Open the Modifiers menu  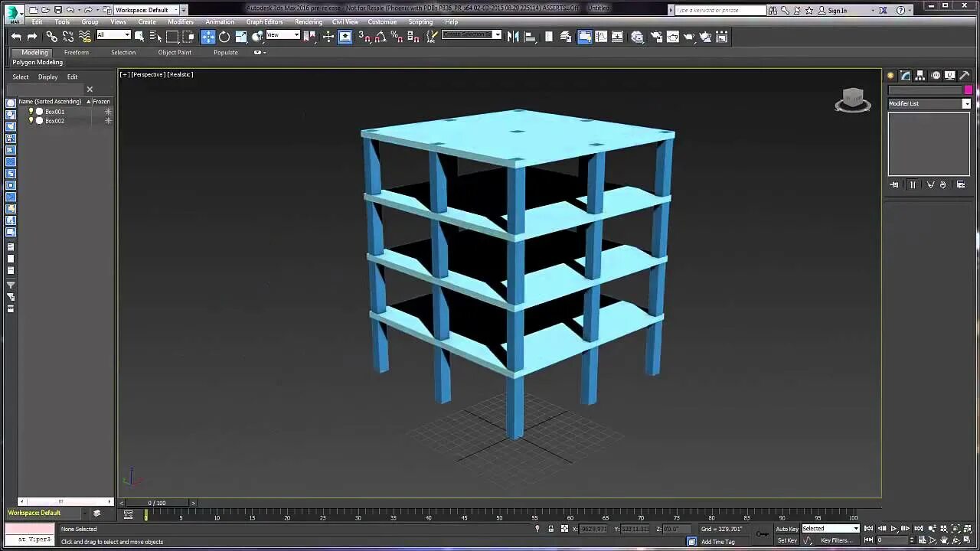181,22
